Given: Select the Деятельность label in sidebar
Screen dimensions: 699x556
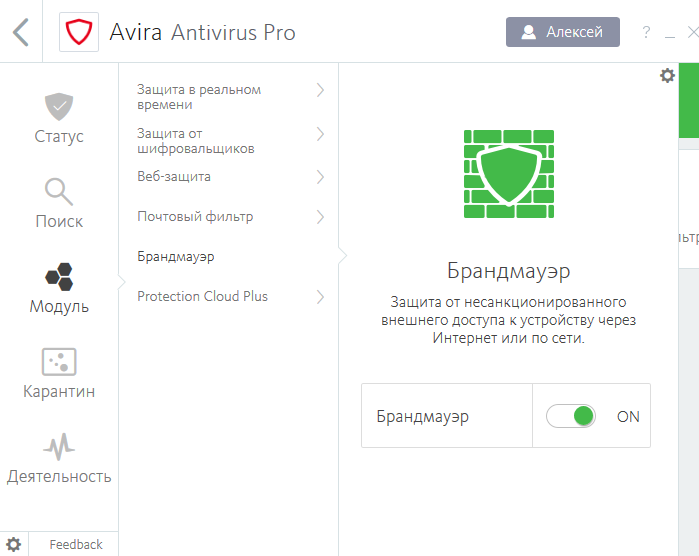Looking at the screenshot, I should point(59,477).
